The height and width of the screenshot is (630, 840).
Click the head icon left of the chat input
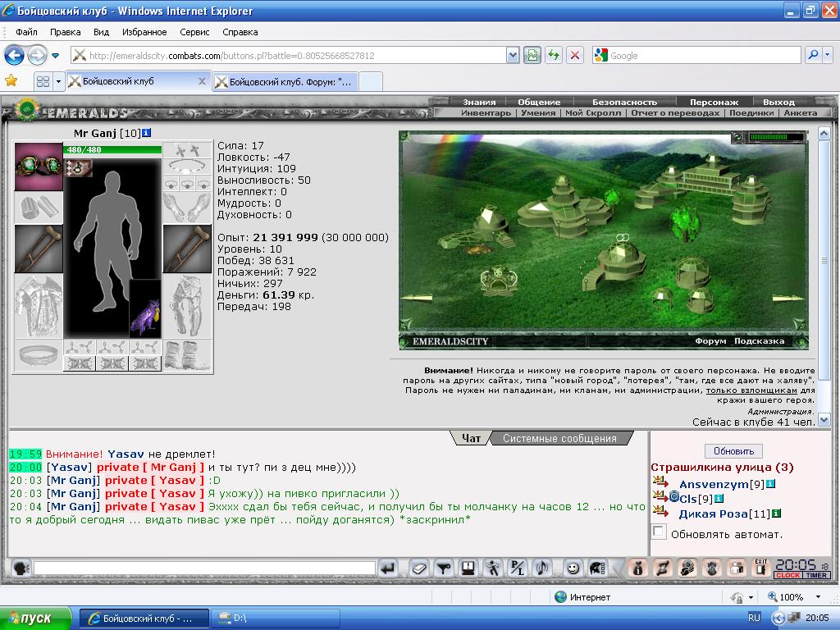tap(21, 568)
